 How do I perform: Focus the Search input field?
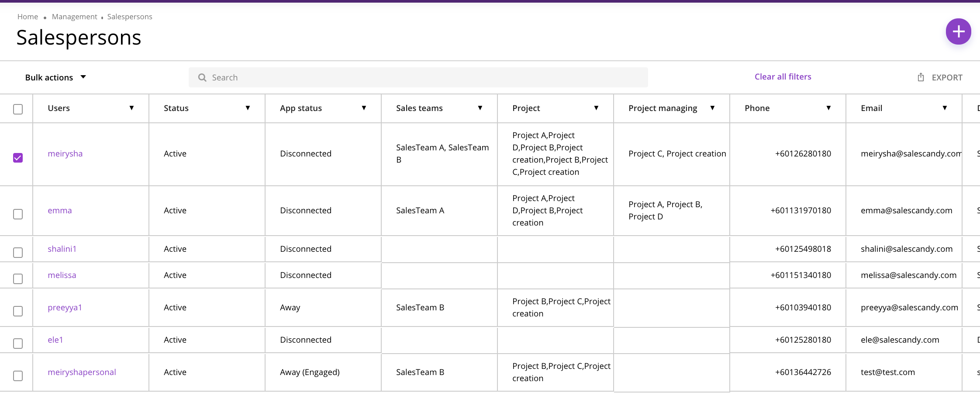tap(418, 77)
